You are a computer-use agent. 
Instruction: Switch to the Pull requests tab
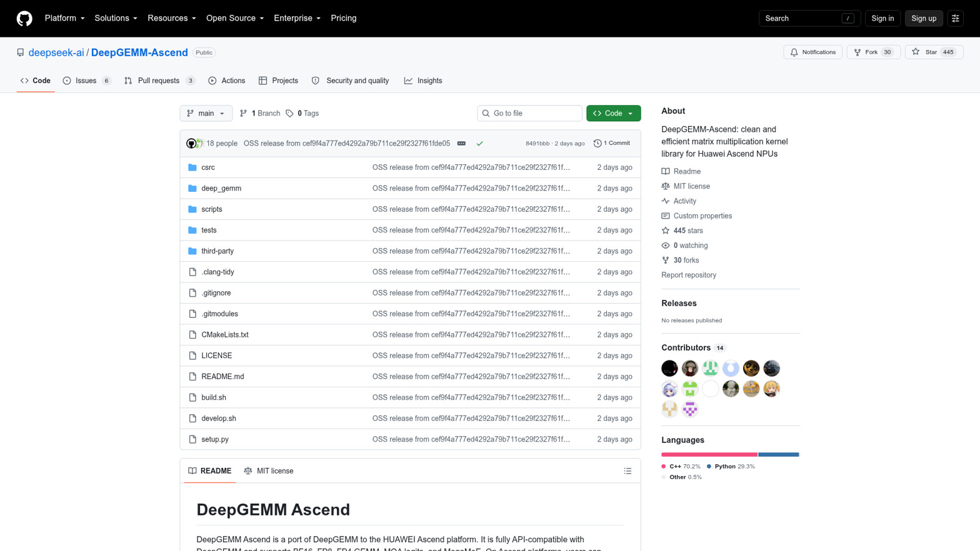tap(159, 81)
